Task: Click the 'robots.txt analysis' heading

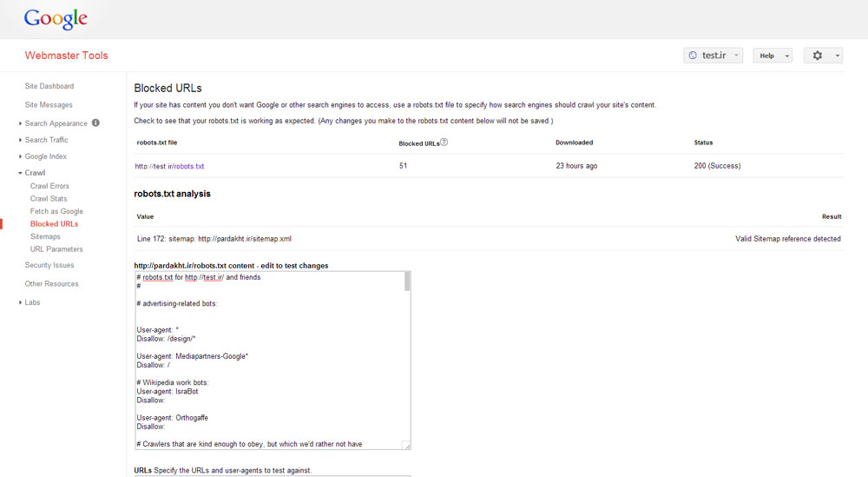Action: [x=172, y=194]
